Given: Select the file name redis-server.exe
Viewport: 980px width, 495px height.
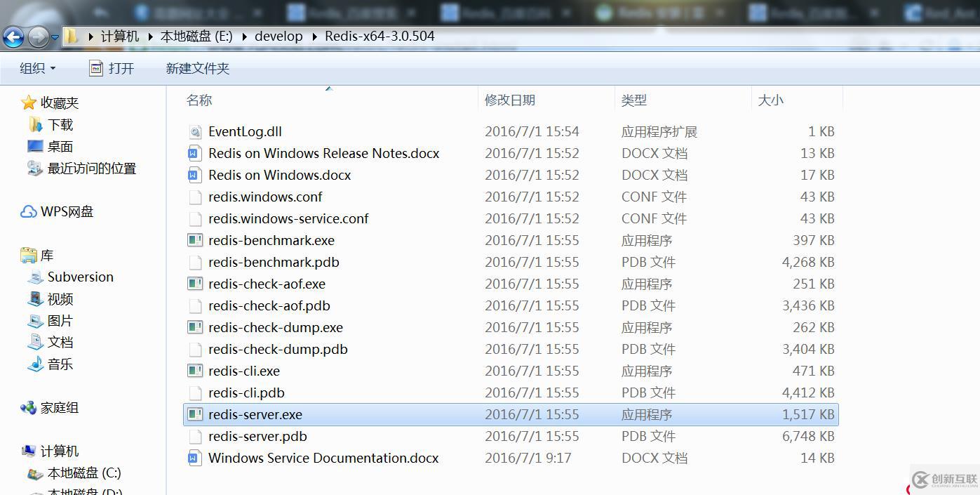Looking at the screenshot, I should pyautogui.click(x=255, y=414).
